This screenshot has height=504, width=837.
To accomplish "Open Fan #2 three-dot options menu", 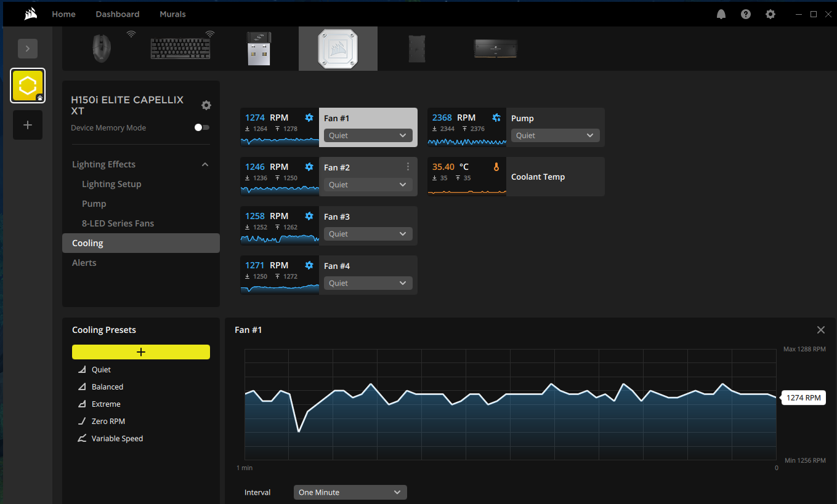I will pyautogui.click(x=408, y=167).
